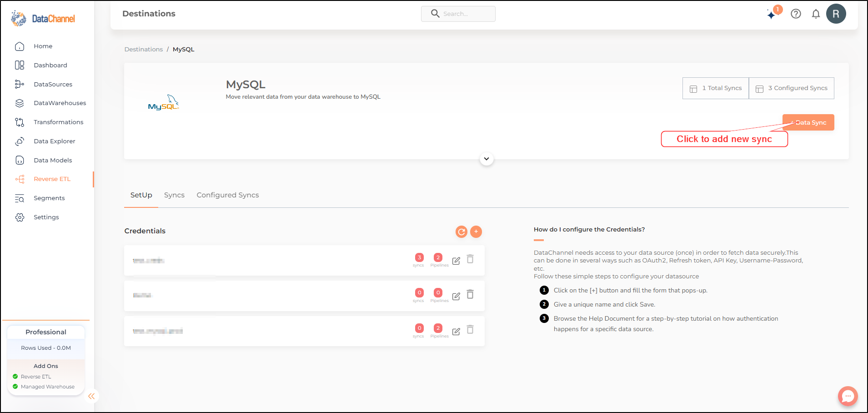The height and width of the screenshot is (413, 868).
Task: Expand the MySQL details card chevron
Action: click(x=487, y=159)
